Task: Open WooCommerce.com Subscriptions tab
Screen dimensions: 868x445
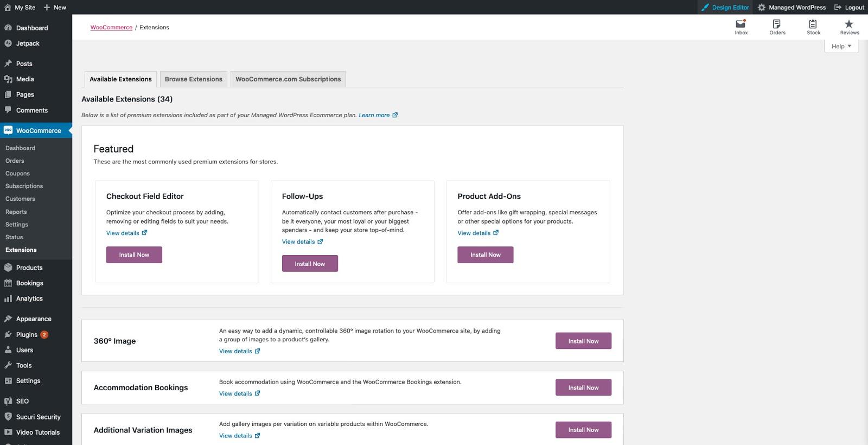Action: pyautogui.click(x=288, y=79)
